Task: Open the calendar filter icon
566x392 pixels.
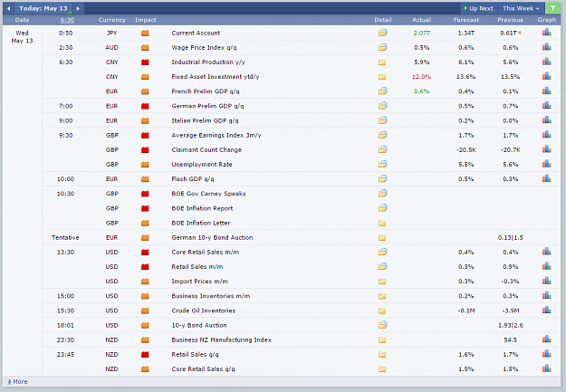Action: click(552, 8)
